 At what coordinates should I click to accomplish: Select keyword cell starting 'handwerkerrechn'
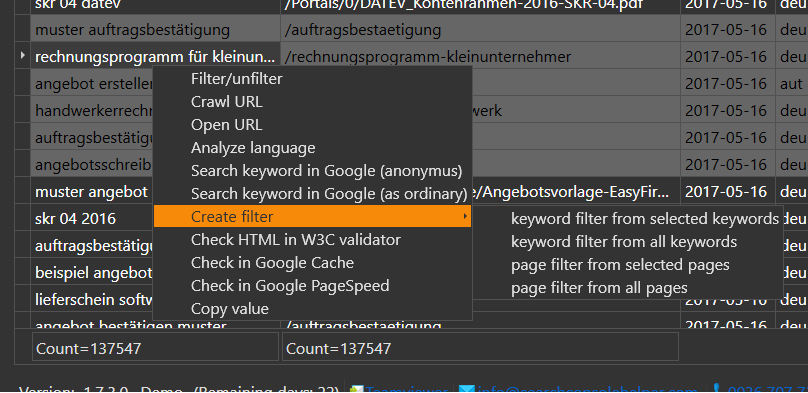[x=93, y=110]
